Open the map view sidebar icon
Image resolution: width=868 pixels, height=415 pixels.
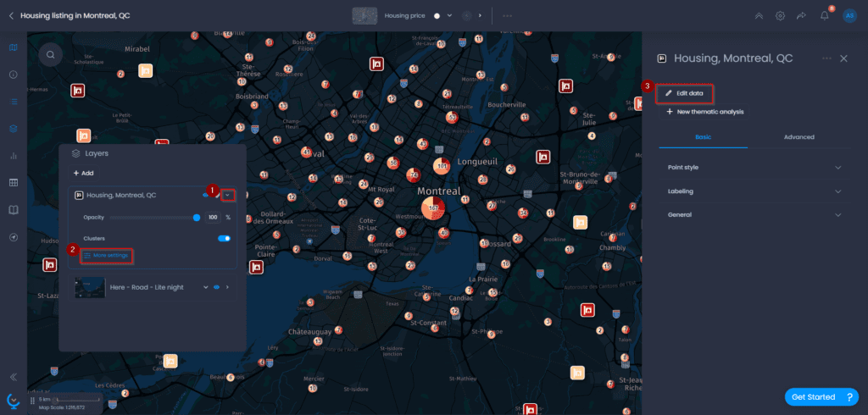click(14, 47)
